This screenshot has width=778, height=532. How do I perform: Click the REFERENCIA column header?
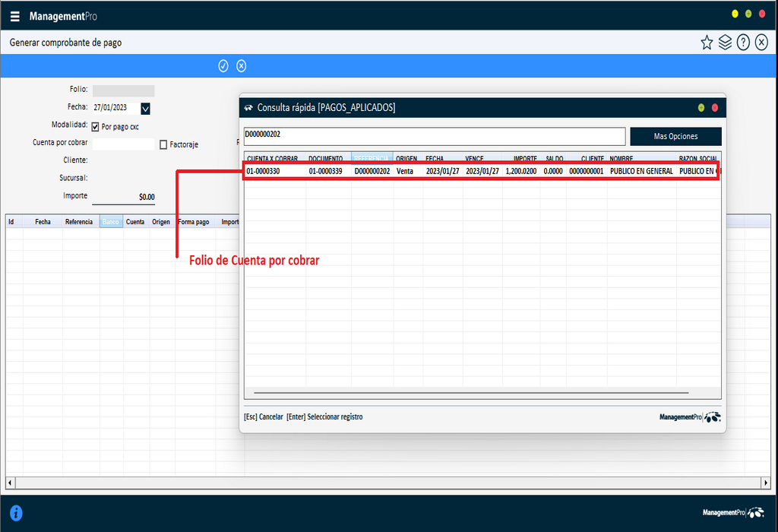click(370, 158)
